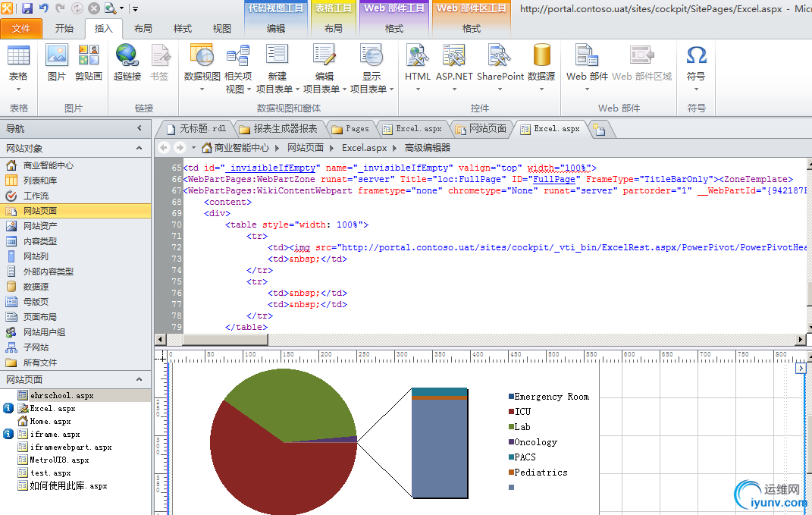The height and width of the screenshot is (515, 812).
Task: Collapse the 网站对象 section chevron
Action: point(140,148)
